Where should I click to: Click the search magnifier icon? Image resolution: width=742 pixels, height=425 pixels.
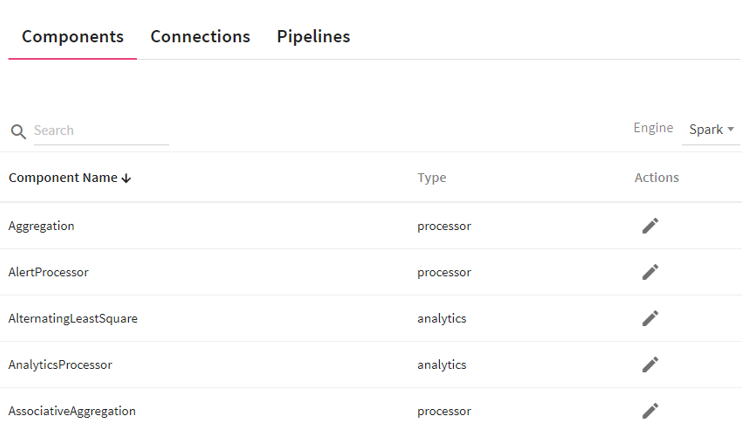pos(18,131)
